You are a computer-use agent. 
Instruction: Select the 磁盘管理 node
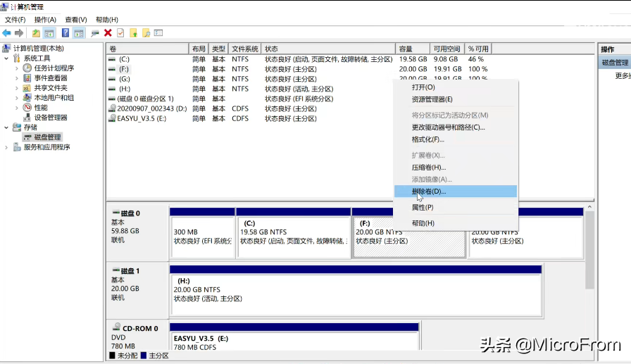point(47,137)
